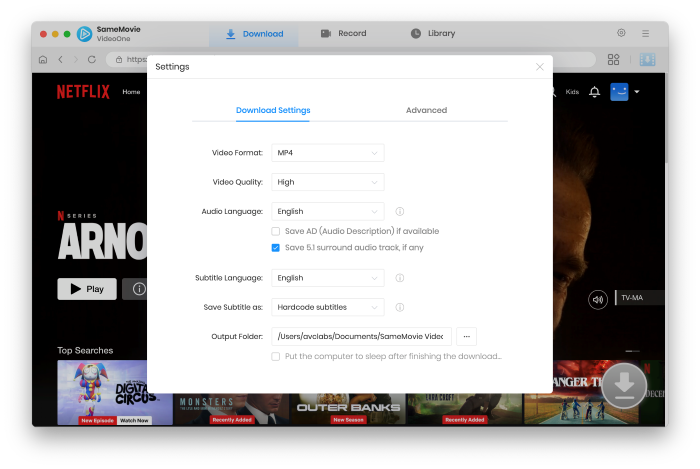Viewport: 700px width, 469px height.
Task: Reload the current page
Action: click(x=92, y=59)
